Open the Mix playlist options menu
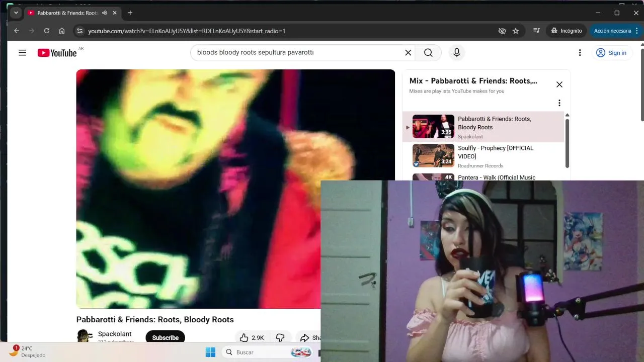Viewport: 644px width, 362px height. pos(559,103)
